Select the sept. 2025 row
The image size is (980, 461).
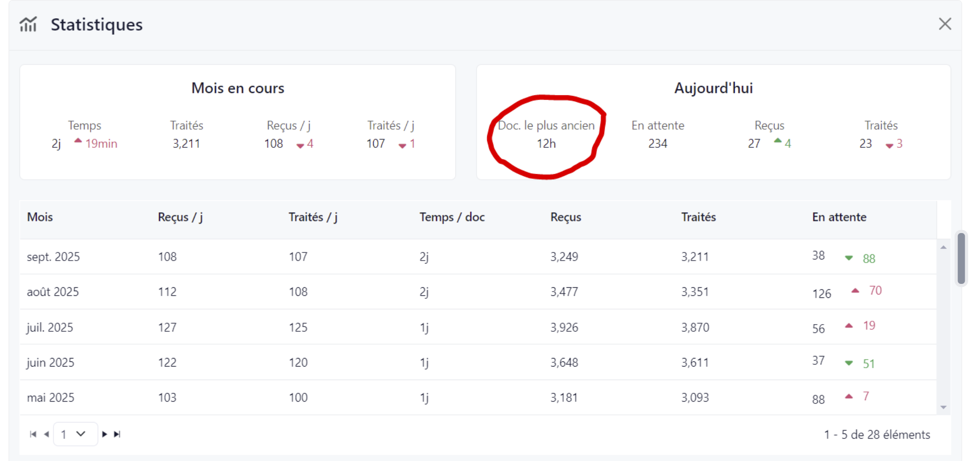[53, 257]
